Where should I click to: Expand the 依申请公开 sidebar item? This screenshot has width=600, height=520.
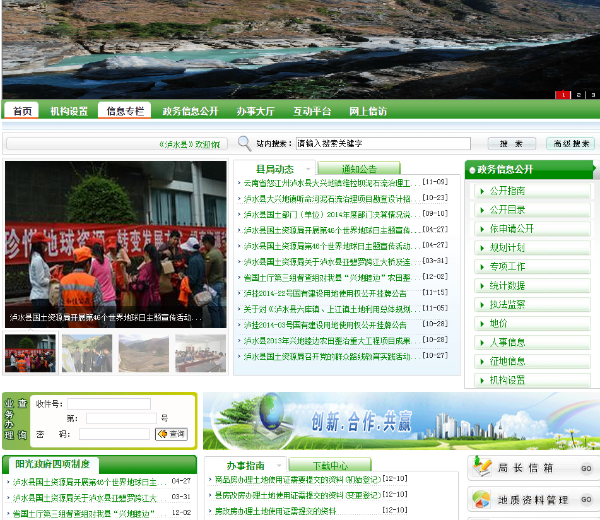[x=511, y=229]
